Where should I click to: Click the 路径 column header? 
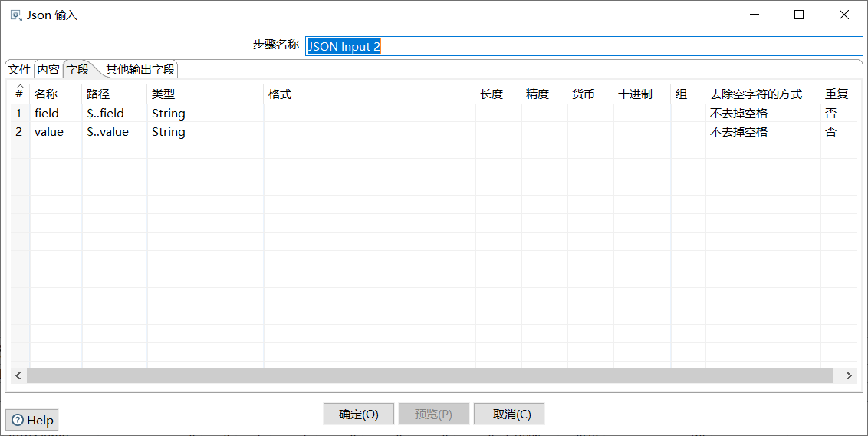(114, 94)
